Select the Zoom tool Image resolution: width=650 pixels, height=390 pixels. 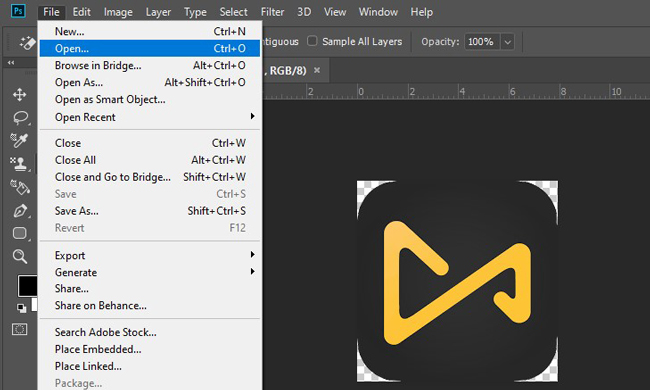click(x=19, y=256)
